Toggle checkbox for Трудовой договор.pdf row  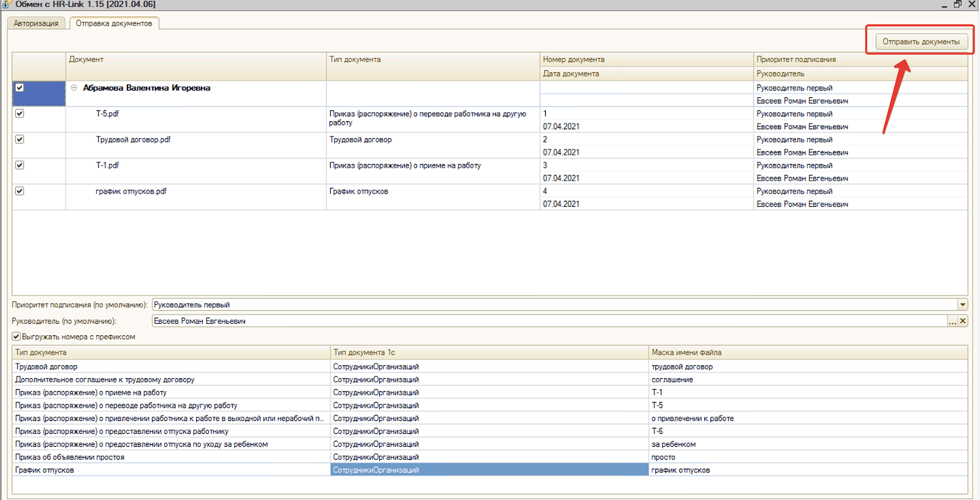pyautogui.click(x=20, y=139)
